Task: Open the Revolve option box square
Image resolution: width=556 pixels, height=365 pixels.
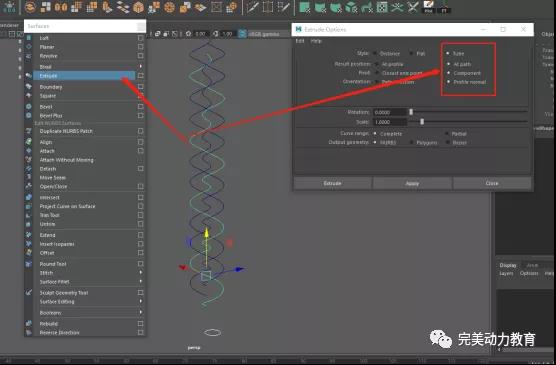Action: (140, 56)
